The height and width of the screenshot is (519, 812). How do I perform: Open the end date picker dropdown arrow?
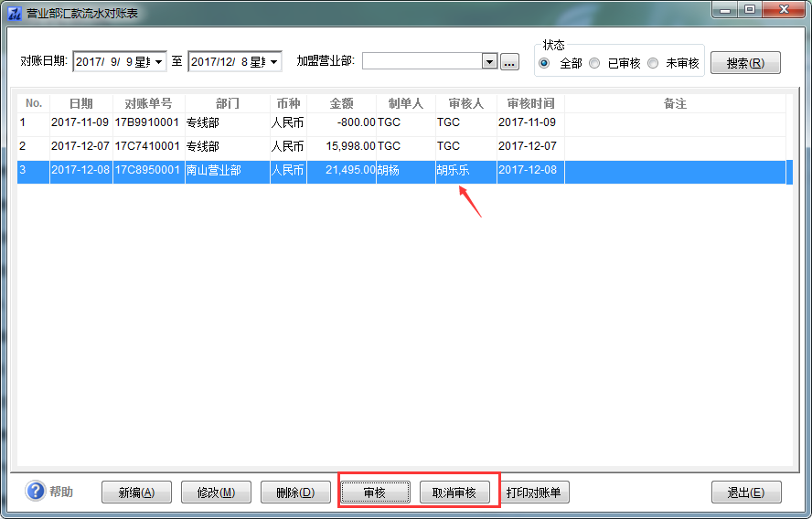point(273,62)
